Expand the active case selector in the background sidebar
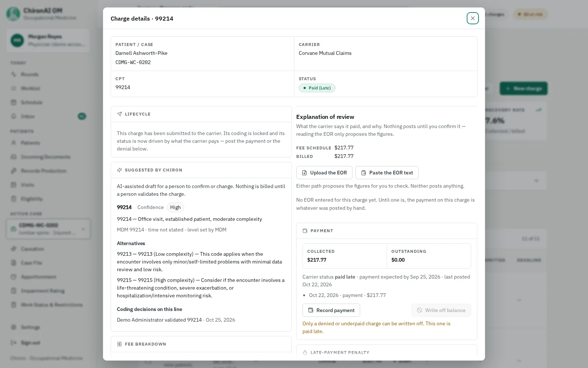 coord(49,229)
